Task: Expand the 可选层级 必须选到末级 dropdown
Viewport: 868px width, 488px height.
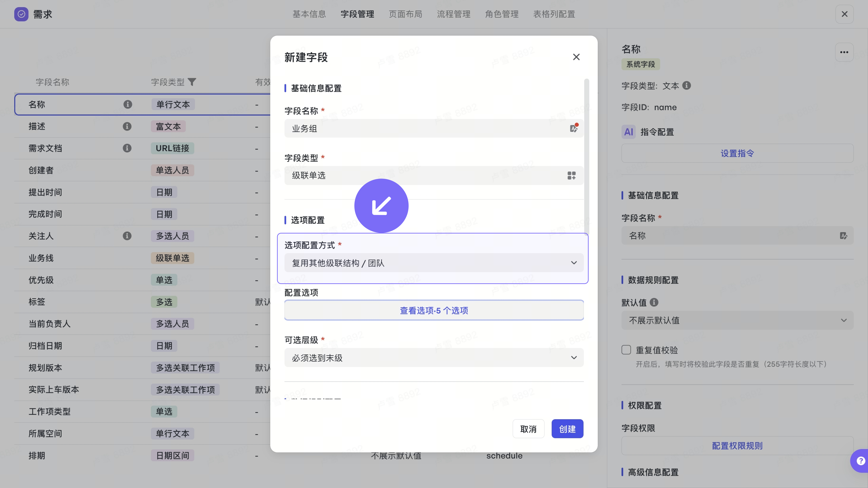Action: (x=434, y=358)
